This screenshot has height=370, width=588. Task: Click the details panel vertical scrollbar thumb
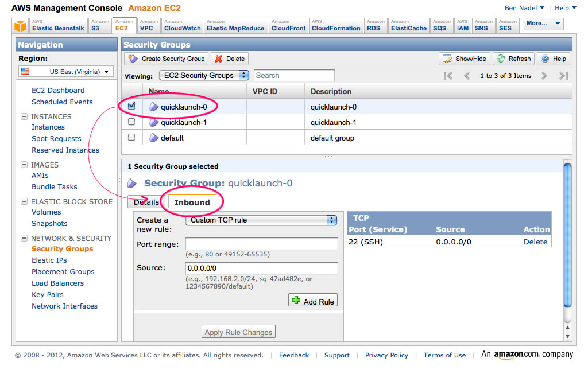[x=568, y=235]
